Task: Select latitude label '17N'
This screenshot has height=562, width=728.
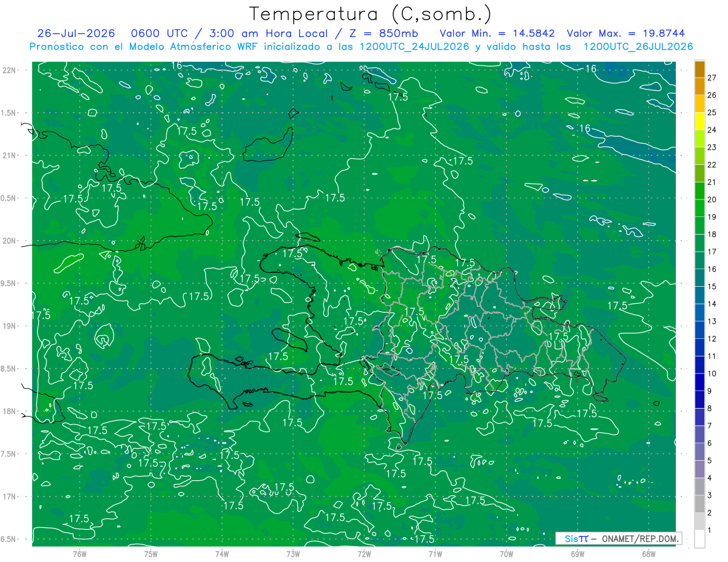Action: (9, 497)
